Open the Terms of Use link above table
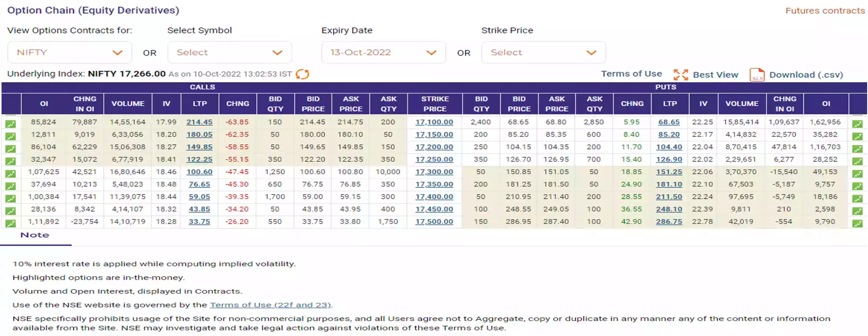The image size is (868, 336). 631,74
